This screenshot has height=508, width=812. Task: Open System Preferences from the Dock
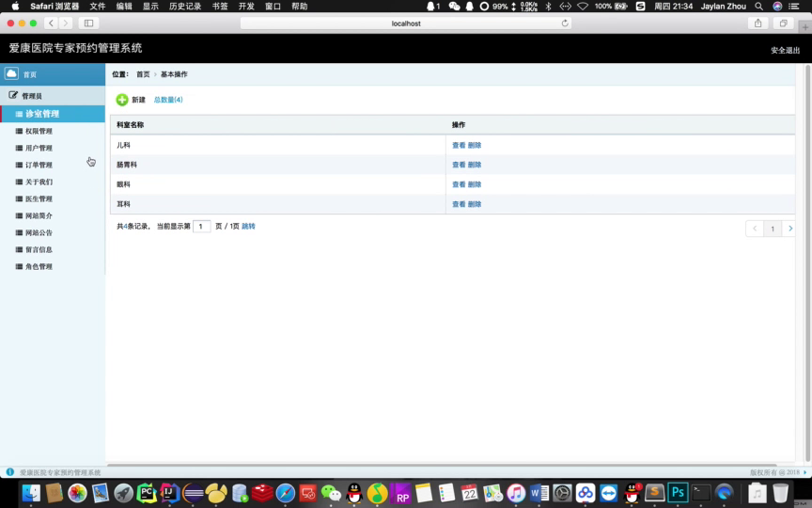(x=562, y=493)
